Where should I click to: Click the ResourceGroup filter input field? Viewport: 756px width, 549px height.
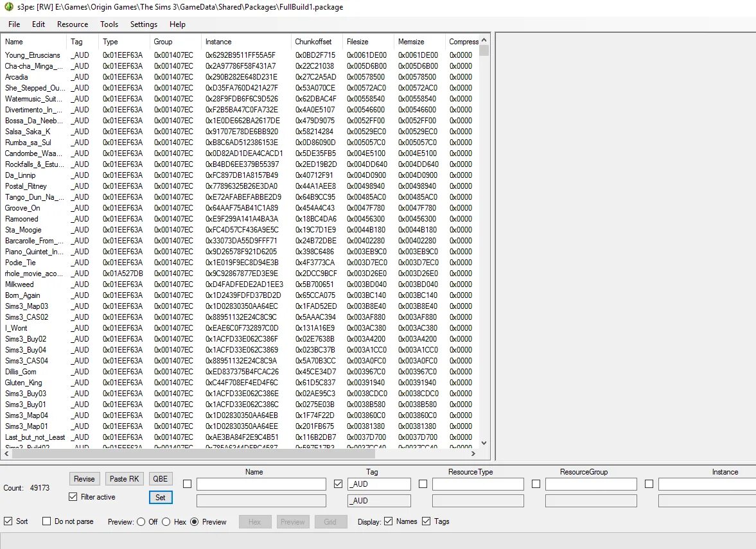coord(591,484)
